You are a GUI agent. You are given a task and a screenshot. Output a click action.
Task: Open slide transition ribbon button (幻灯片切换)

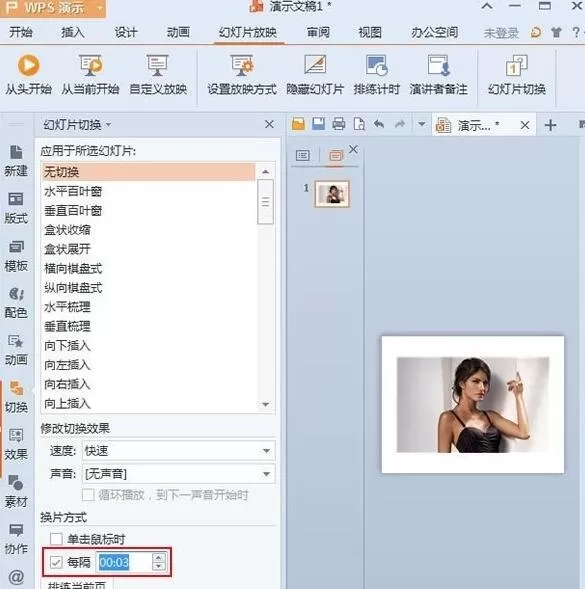click(517, 74)
